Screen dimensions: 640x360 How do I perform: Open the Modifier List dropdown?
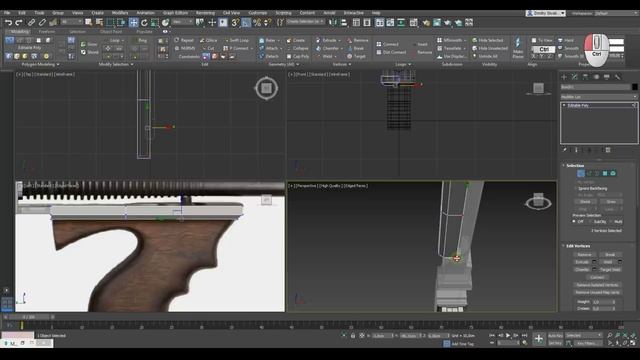tap(599, 97)
